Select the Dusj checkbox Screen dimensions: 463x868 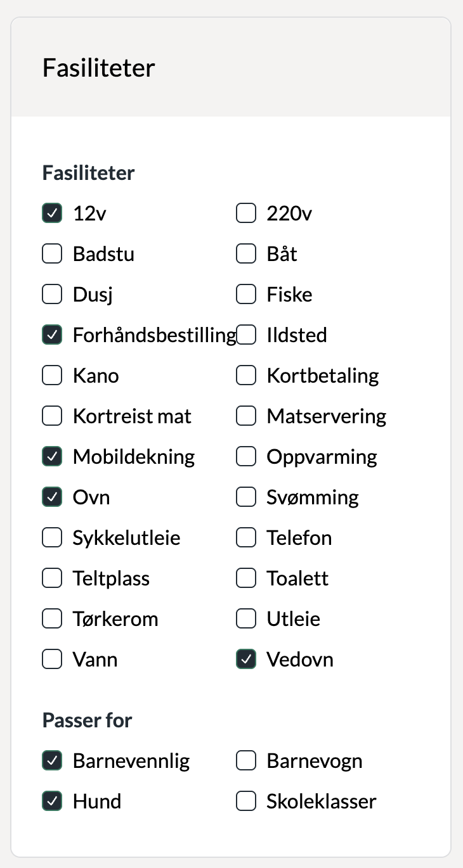click(x=52, y=295)
